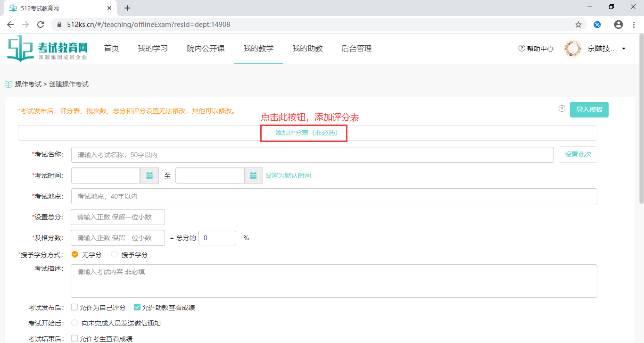This screenshot has width=644, height=343.
Task: Click the 创建操作考试 breadcrumb text
Action: 69,84
